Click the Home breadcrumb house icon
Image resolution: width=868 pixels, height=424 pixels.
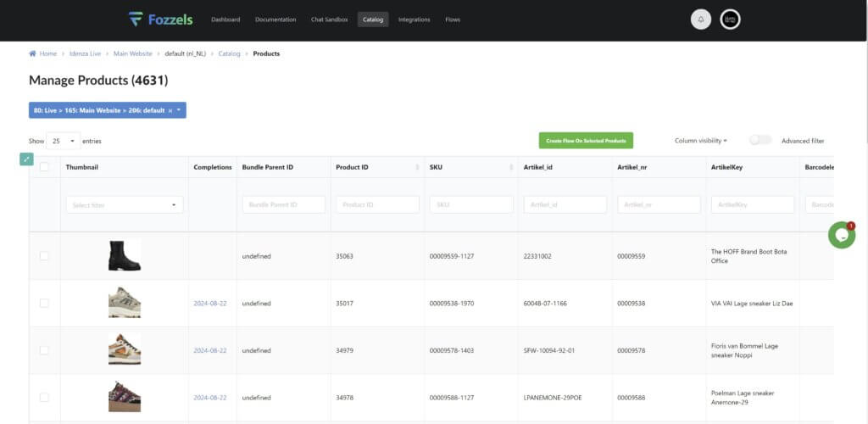33,53
